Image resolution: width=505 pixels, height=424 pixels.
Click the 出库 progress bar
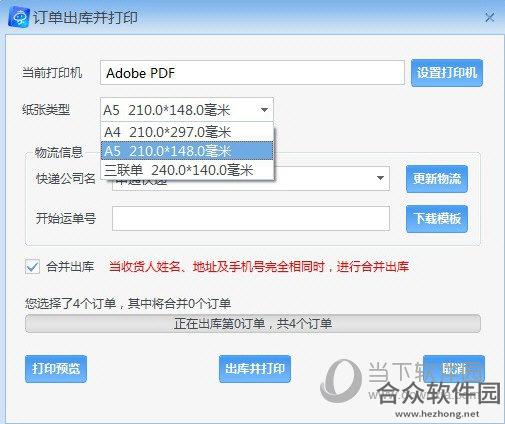253,323
